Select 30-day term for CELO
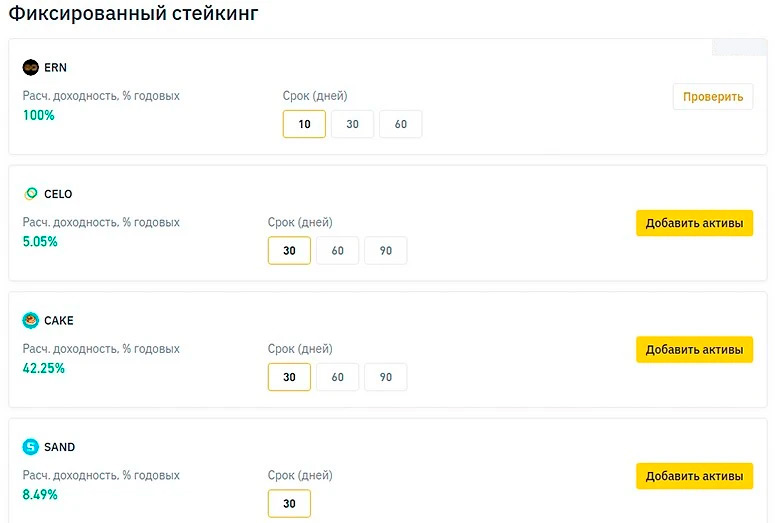 point(289,251)
